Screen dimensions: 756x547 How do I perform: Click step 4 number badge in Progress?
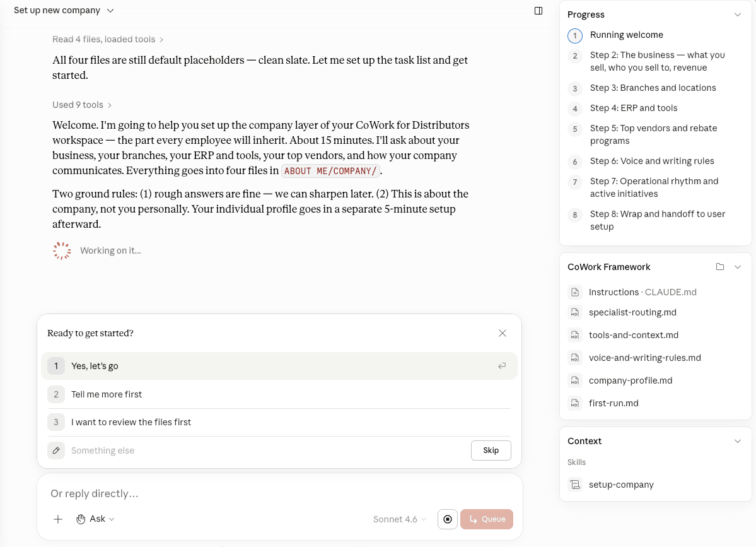click(574, 109)
